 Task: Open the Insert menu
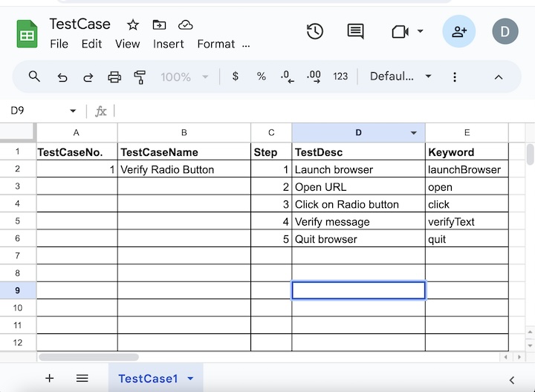(x=169, y=44)
